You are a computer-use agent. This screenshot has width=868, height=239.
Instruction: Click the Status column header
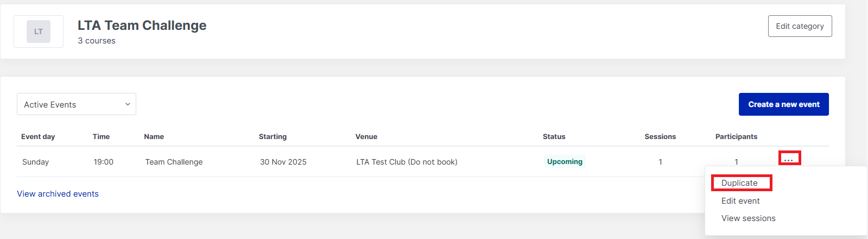click(x=554, y=137)
